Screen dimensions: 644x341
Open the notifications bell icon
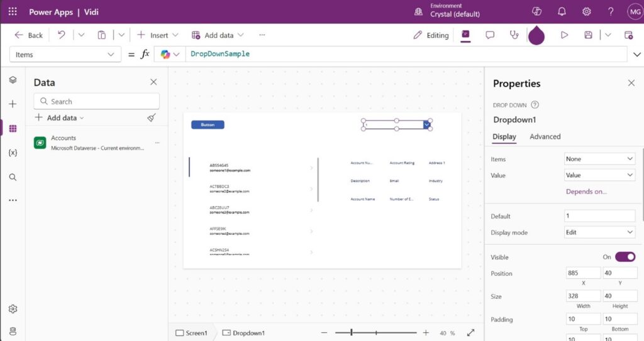(562, 12)
